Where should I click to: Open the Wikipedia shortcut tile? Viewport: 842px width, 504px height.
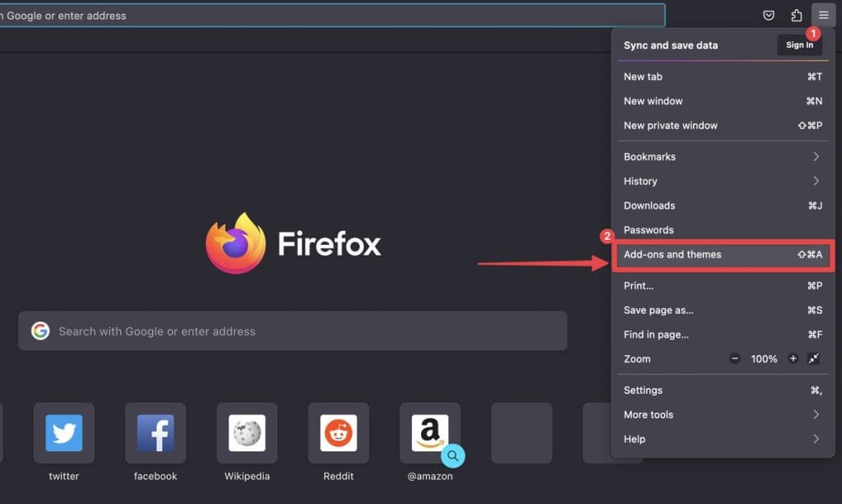point(247,433)
